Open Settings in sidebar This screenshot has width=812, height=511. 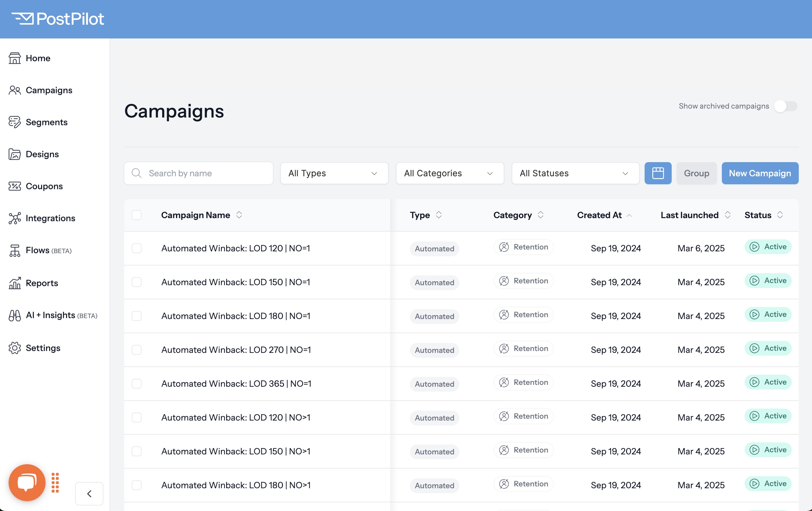43,348
